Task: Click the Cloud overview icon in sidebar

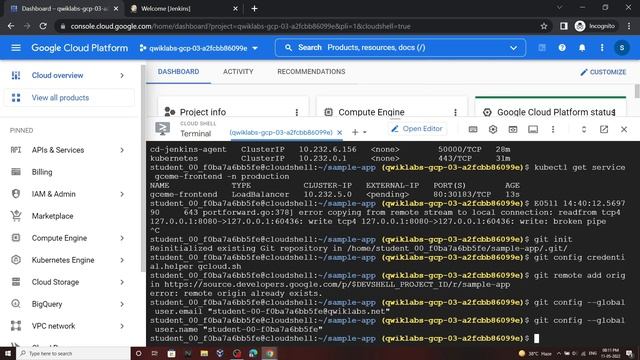Action: click(x=16, y=75)
